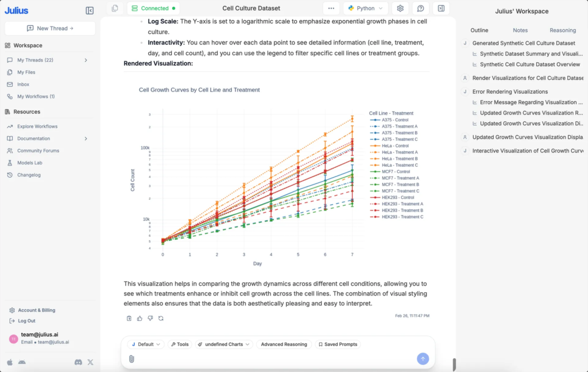588x372 pixels.
Task: Start a New Thread
Action: coord(50,28)
